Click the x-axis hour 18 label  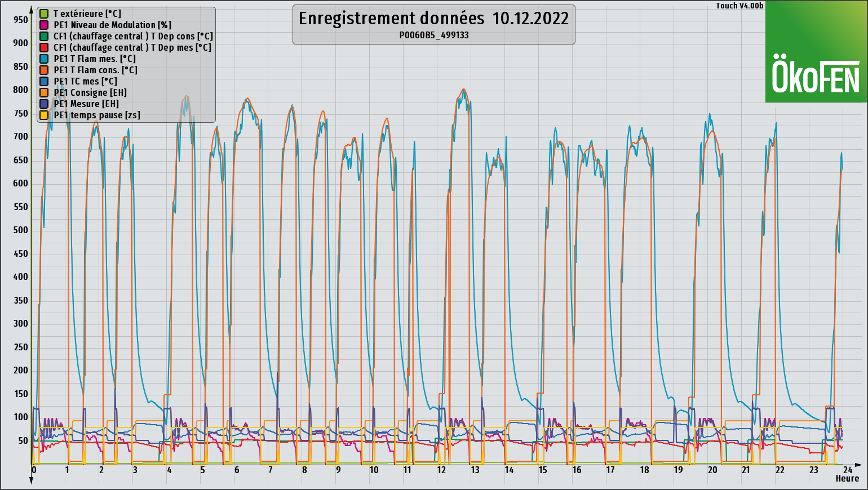(x=644, y=470)
